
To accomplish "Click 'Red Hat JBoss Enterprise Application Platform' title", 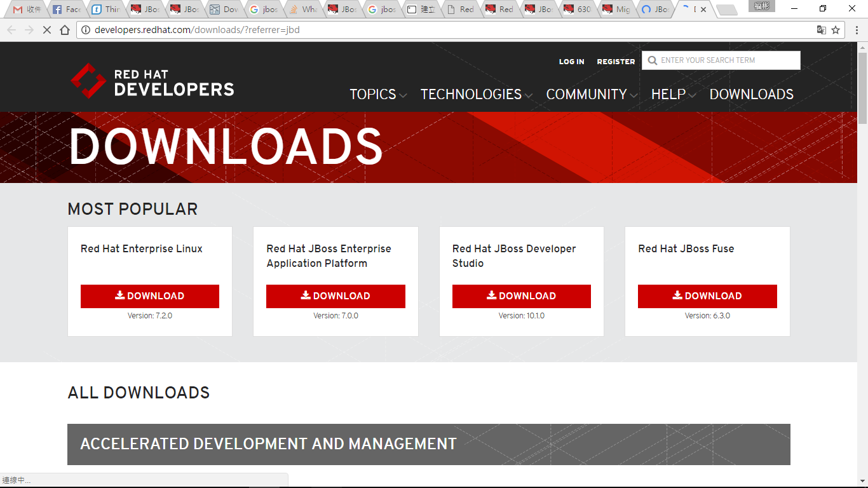I will tap(329, 256).
